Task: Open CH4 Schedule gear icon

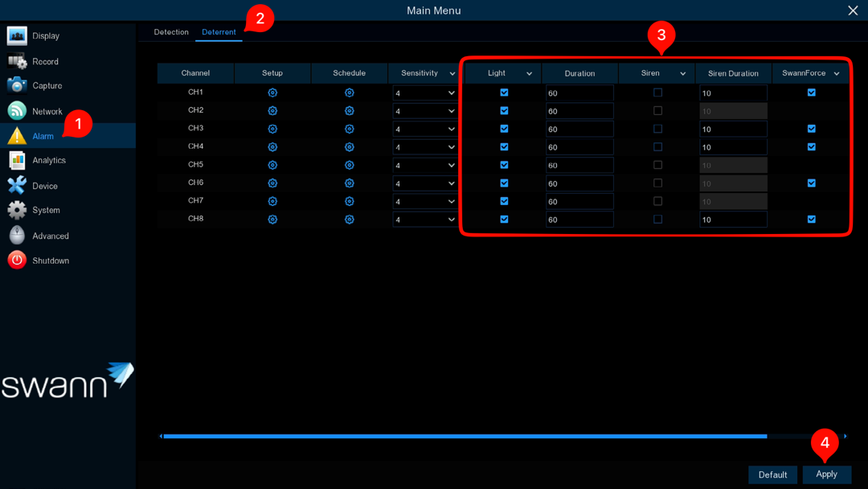Action: point(350,146)
